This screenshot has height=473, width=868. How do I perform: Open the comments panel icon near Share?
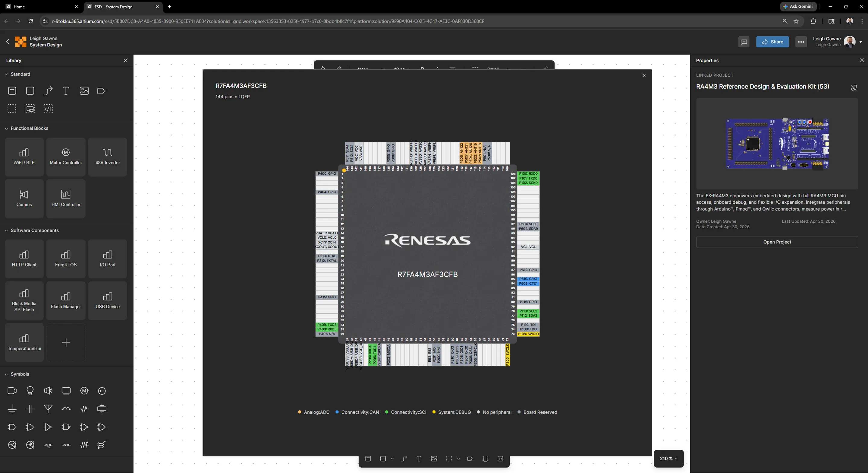tap(744, 42)
